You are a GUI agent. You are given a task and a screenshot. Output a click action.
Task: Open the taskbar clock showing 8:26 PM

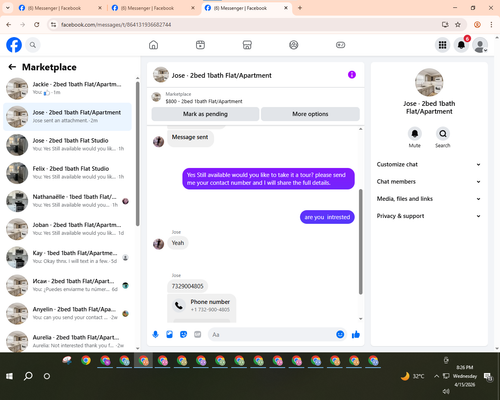pos(465,376)
